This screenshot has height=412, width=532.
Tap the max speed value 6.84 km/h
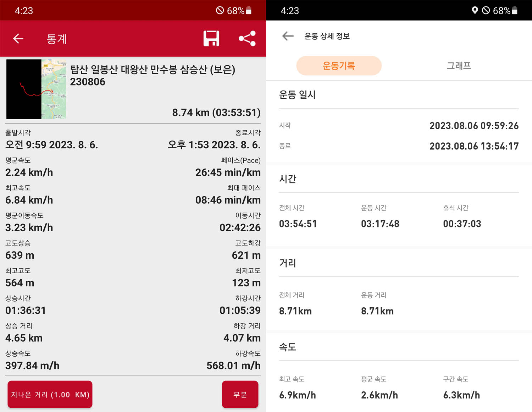tap(29, 200)
